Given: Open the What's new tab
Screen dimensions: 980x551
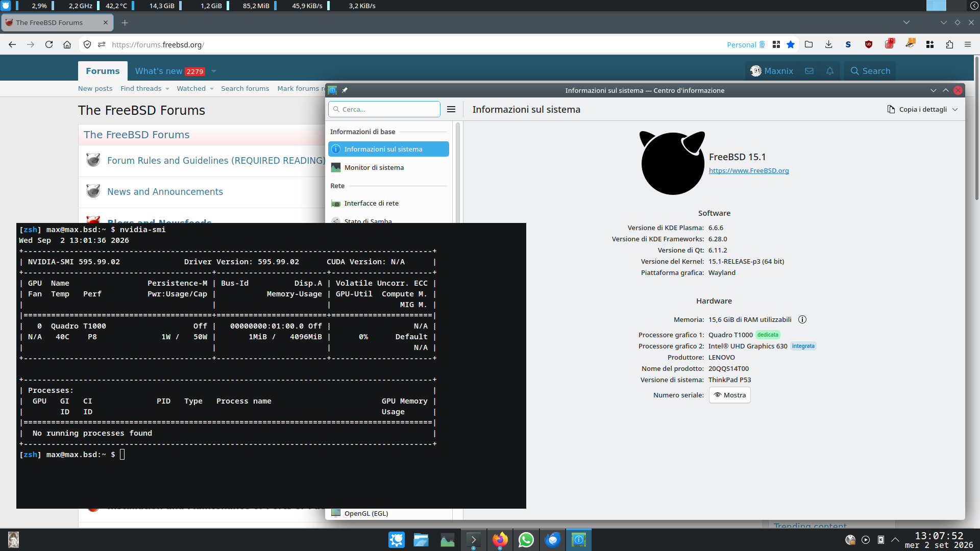Looking at the screenshot, I should coord(159,71).
